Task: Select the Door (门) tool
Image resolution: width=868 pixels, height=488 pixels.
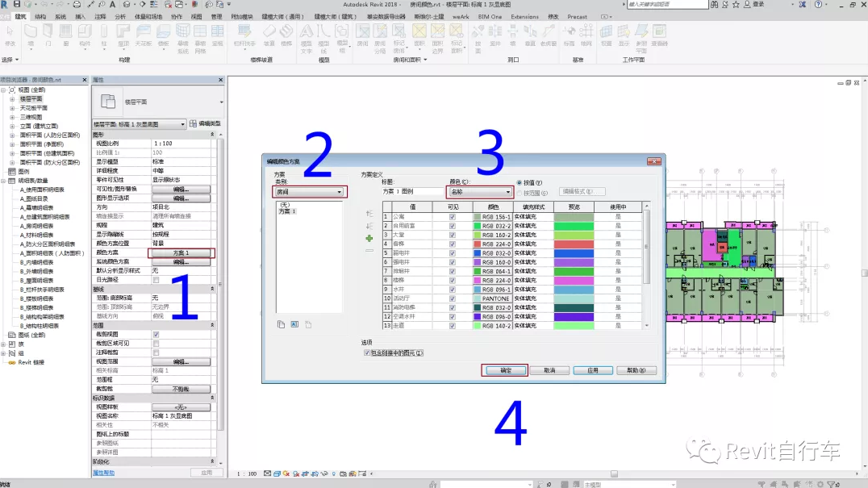Action: [48, 37]
